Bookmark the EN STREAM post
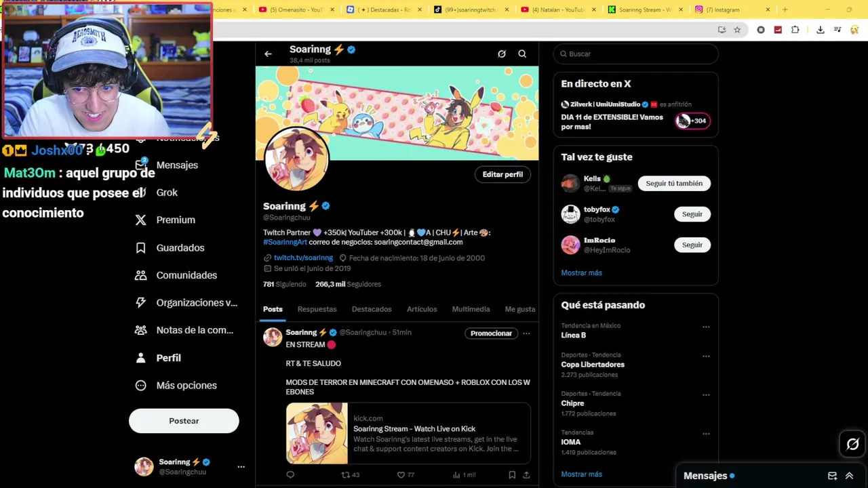 512,474
